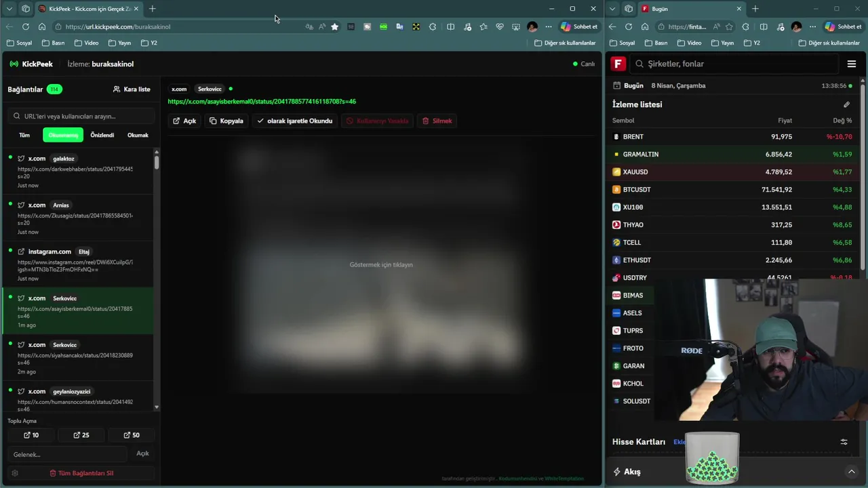
Task: Select the highlighted Okunmamış filter tab
Action: [63, 135]
